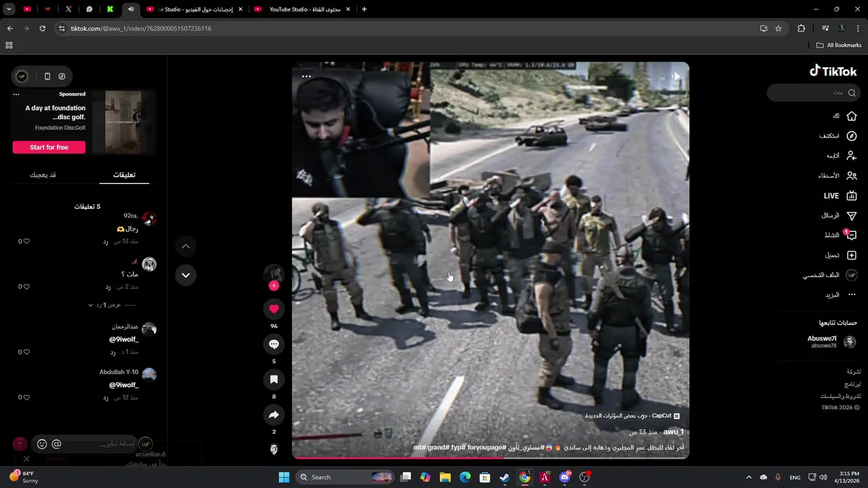This screenshot has width=868, height=488.
Task: Click the Chrome address bar URL
Action: [141, 28]
